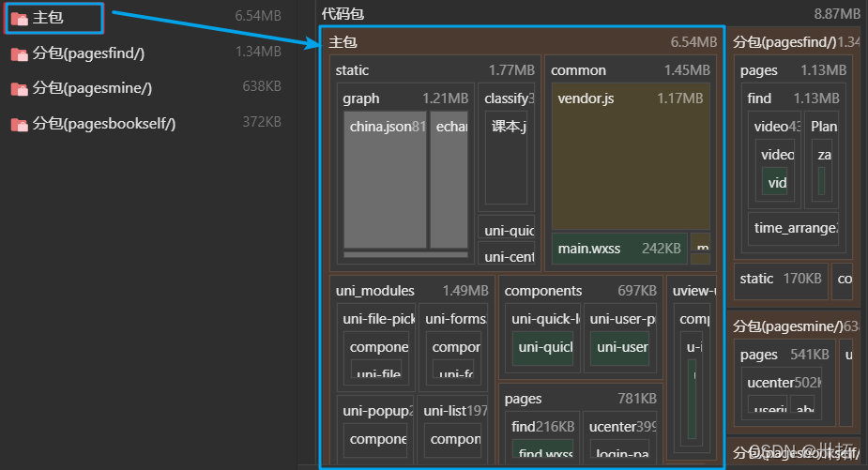The image size is (868, 470).
Task: Select the china.json treemap block
Action: click(386, 180)
